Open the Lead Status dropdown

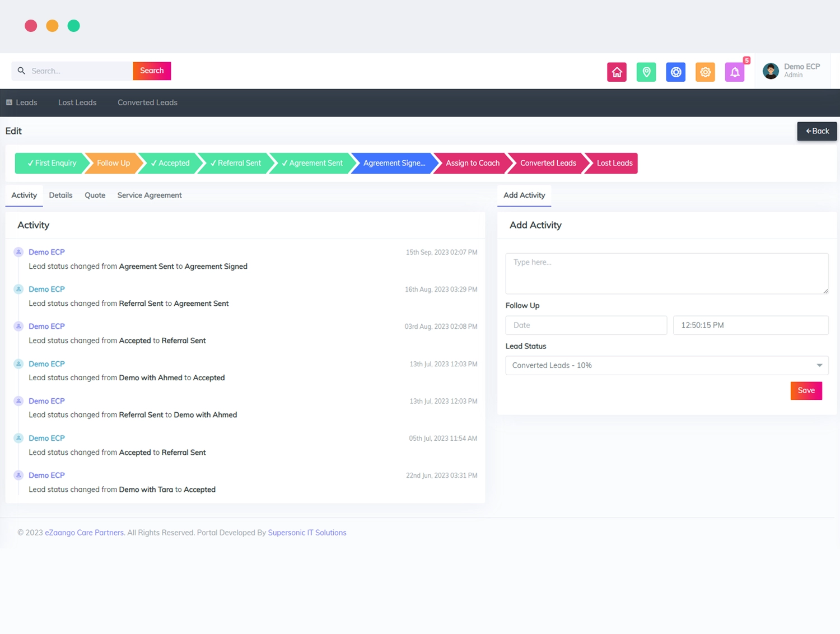[x=666, y=365]
